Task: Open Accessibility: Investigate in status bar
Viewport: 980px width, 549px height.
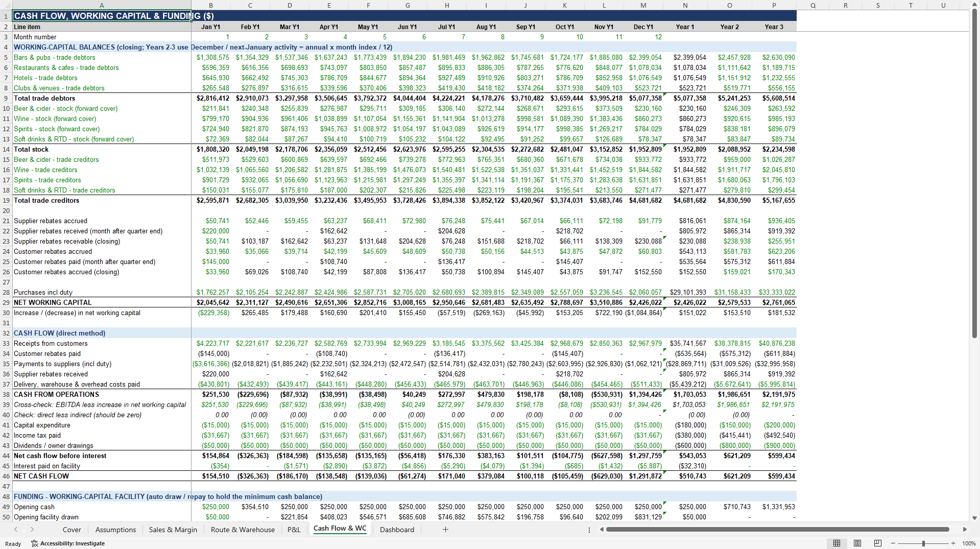Action: [x=68, y=543]
